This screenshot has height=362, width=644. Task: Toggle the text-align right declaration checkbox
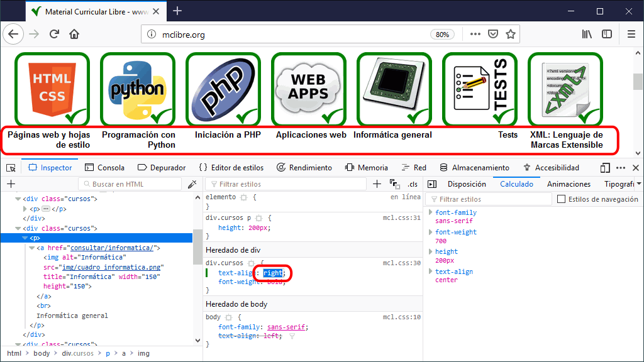click(x=208, y=273)
